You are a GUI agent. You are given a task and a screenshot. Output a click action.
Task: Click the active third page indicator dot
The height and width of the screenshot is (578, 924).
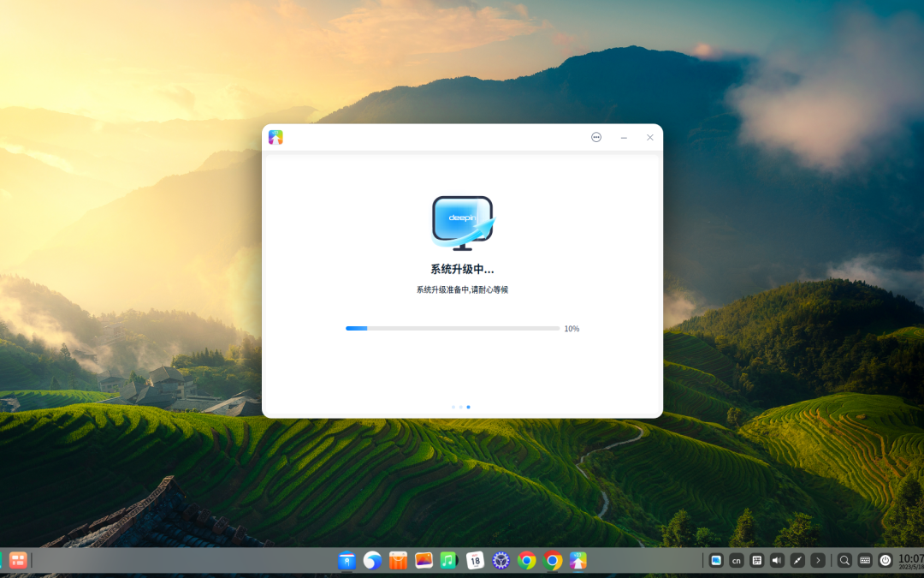tap(469, 407)
